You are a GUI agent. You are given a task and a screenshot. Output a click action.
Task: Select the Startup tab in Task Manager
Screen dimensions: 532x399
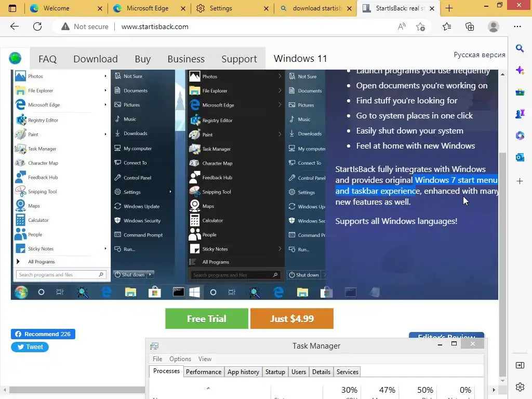(275, 372)
